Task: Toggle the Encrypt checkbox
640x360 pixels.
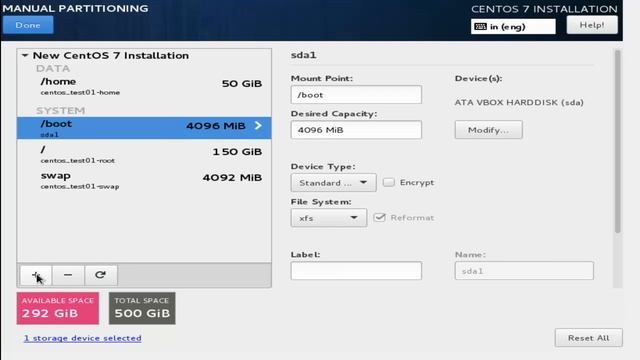Action: coord(389,182)
